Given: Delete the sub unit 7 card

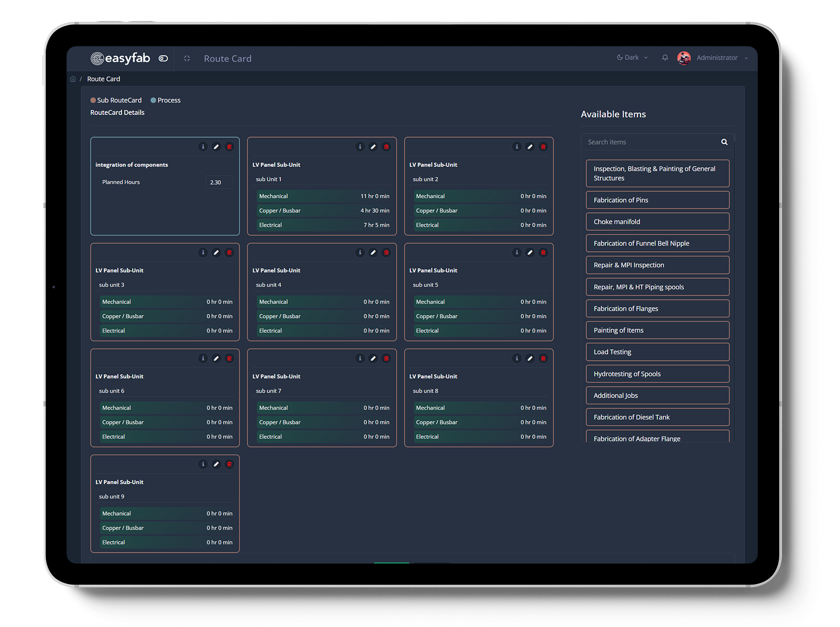Looking at the screenshot, I should click(386, 358).
